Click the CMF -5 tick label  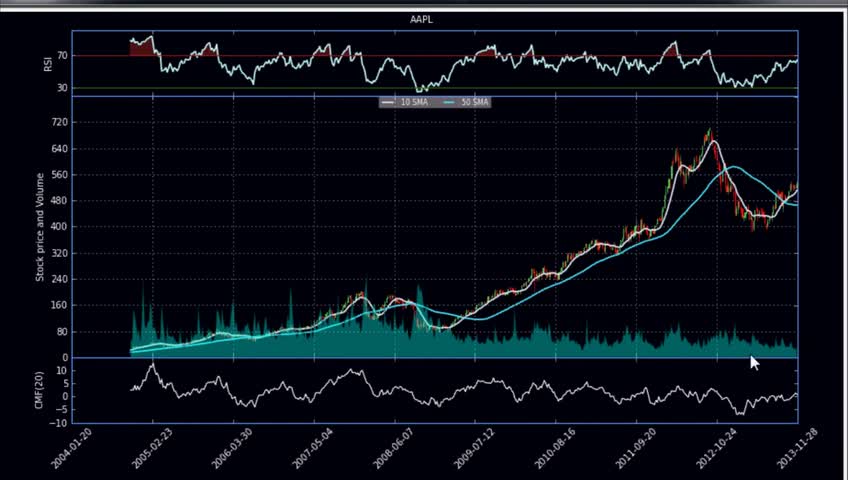[61, 410]
